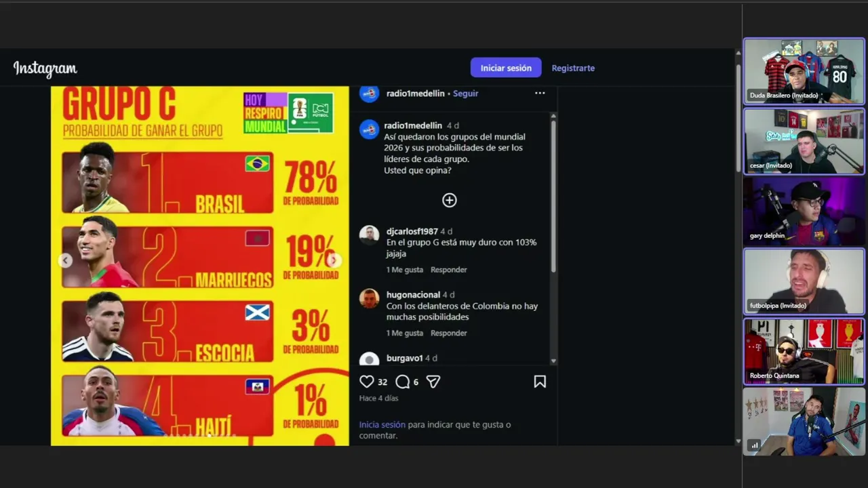This screenshot has height=488, width=868.
Task: Open the three-dot post options menu
Action: click(x=540, y=94)
